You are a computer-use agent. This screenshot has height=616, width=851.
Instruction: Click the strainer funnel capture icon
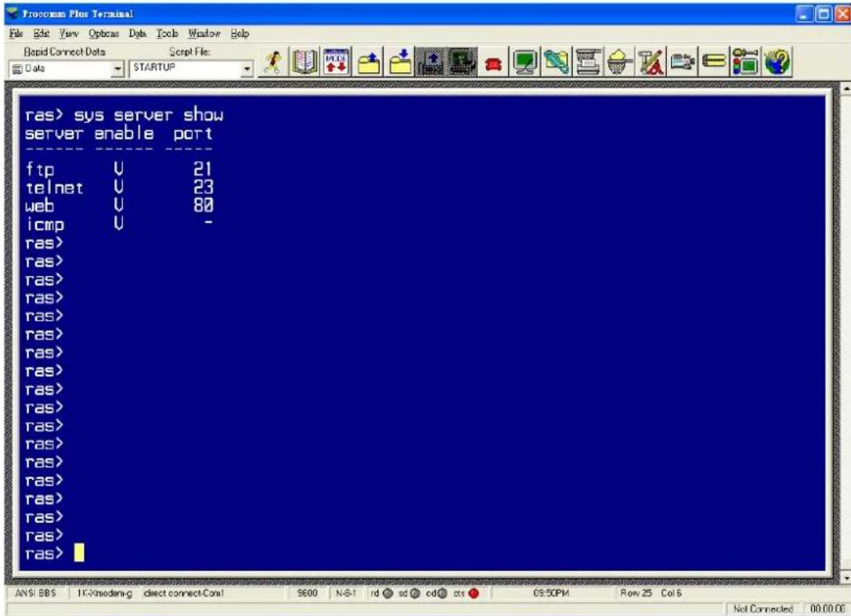pos(620,62)
